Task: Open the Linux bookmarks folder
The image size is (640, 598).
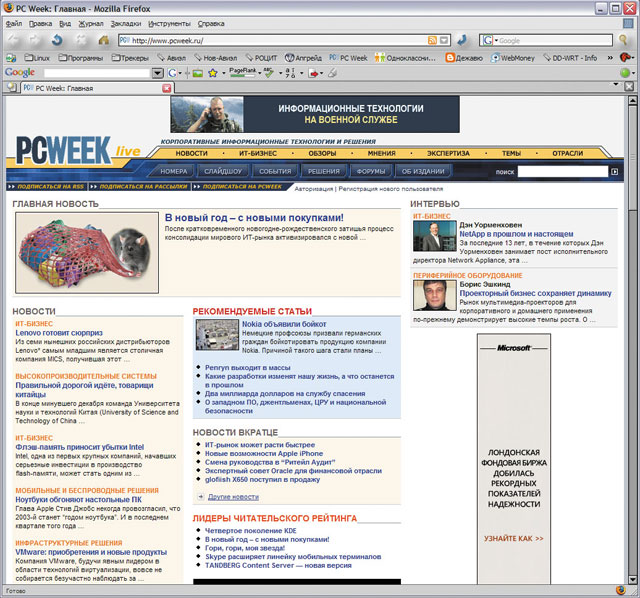Action: coord(37,58)
